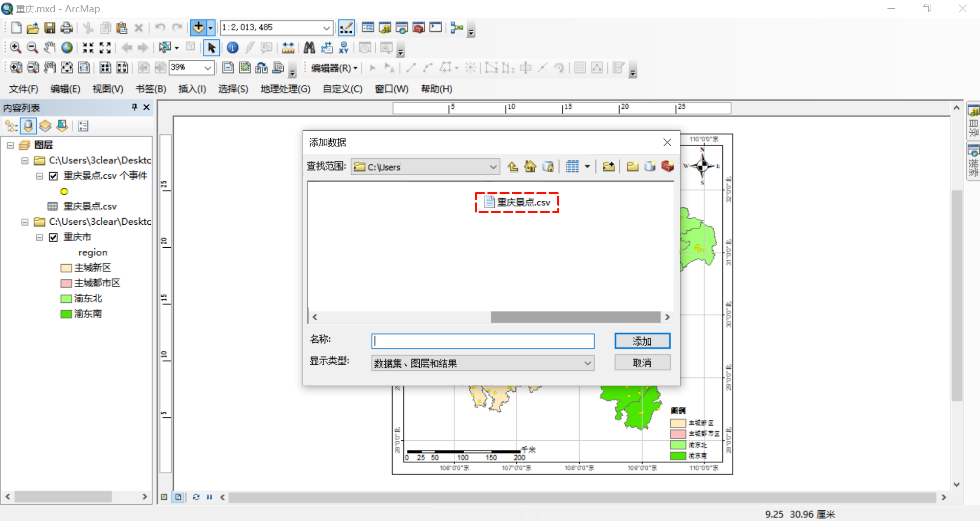Image resolution: width=980 pixels, height=521 pixels.
Task: Click the Full Extent globe icon
Action: click(x=66, y=48)
